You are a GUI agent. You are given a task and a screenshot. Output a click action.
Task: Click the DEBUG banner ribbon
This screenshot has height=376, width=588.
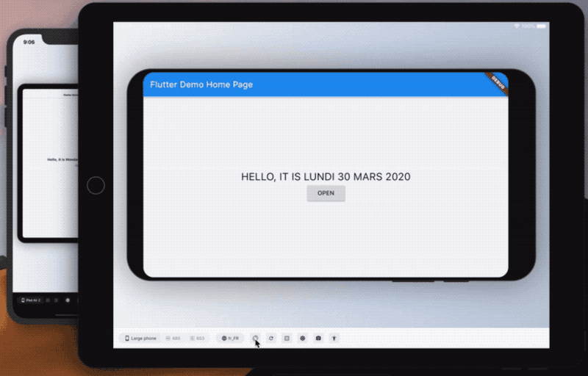pos(498,83)
